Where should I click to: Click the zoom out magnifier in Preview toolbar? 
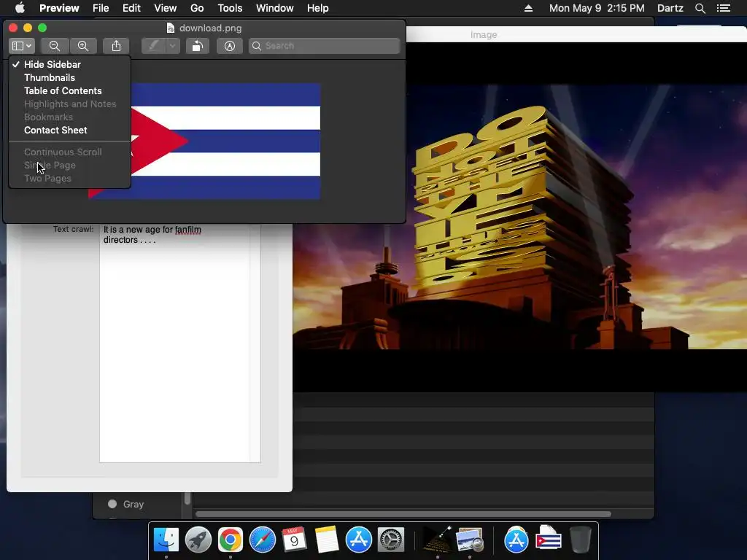[55, 46]
